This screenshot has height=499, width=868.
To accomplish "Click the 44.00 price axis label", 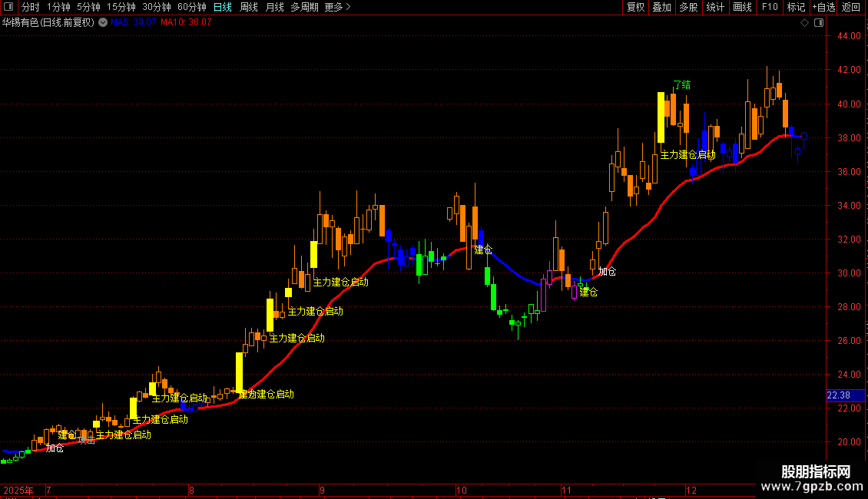I will click(849, 36).
